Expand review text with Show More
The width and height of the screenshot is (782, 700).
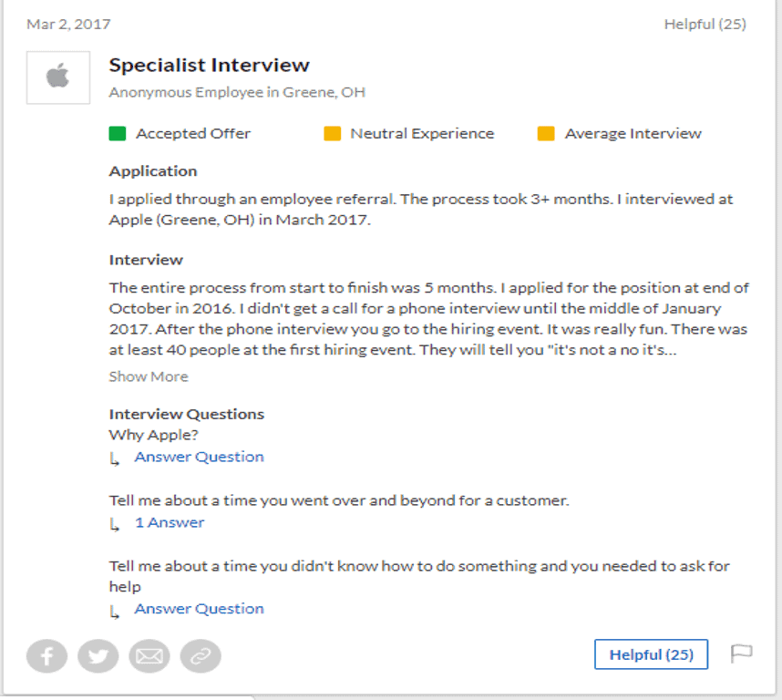click(x=149, y=376)
